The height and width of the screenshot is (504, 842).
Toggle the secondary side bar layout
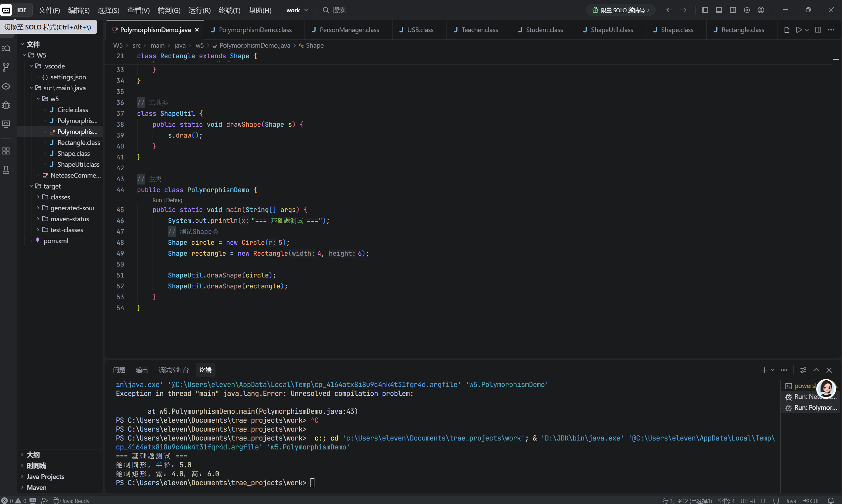733,10
